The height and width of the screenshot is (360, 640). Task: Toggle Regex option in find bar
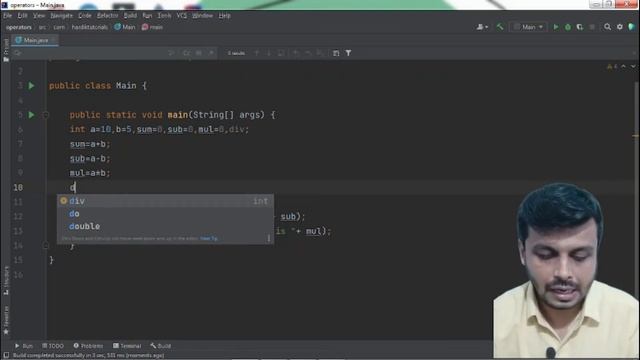point(211,53)
